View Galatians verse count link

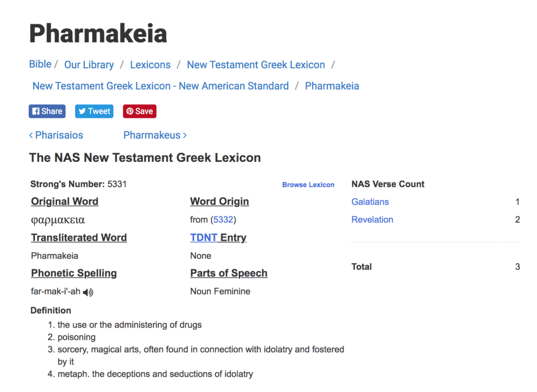[x=370, y=202]
